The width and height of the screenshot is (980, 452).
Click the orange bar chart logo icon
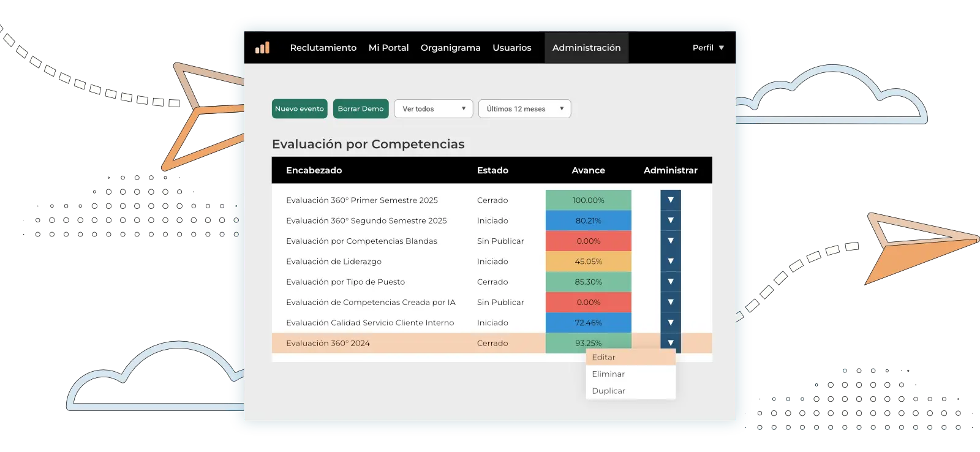262,48
